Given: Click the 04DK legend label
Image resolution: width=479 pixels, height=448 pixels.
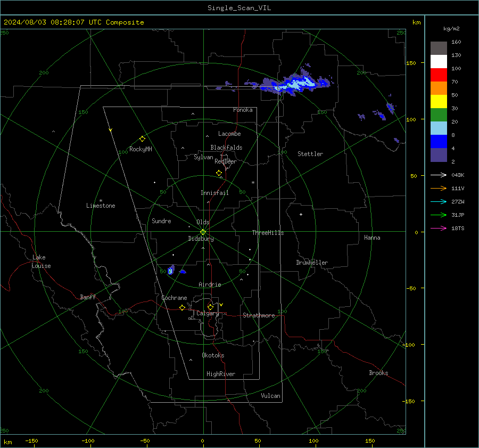Looking at the screenshot, I should coord(458,175).
